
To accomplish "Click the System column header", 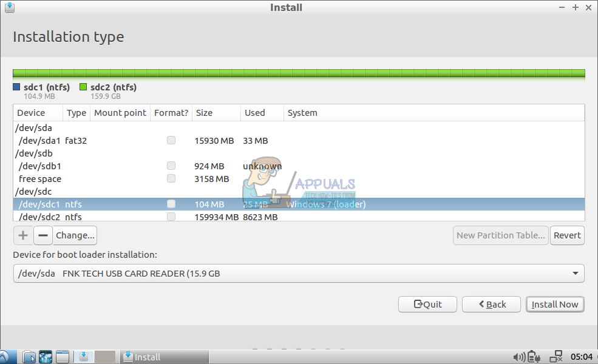I will 434,113.
